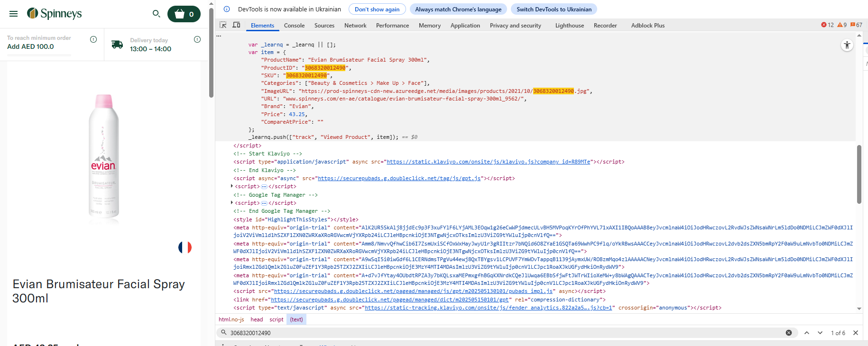Select the Price value 43.25

tap(297, 114)
